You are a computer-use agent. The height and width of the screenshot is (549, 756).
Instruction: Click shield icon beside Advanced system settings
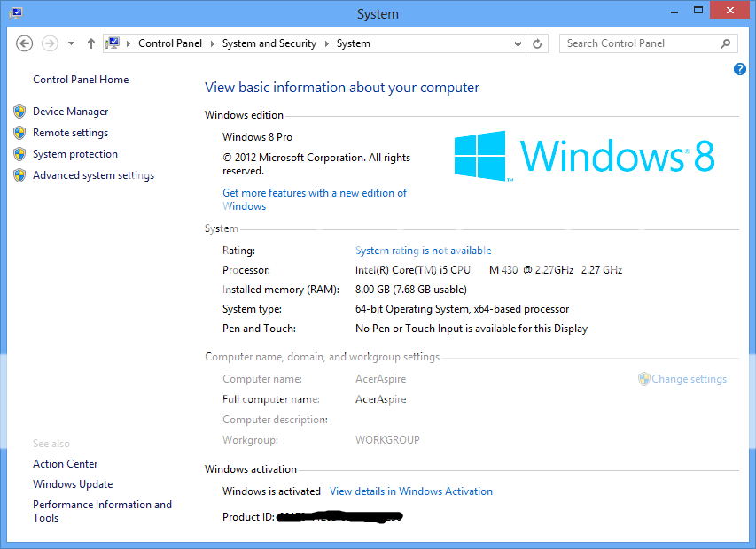(19, 175)
